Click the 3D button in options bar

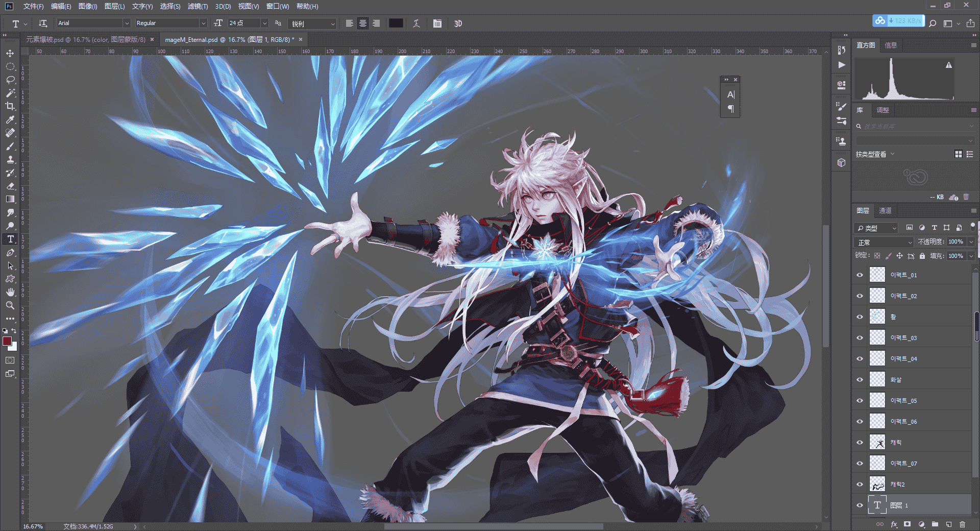458,23
